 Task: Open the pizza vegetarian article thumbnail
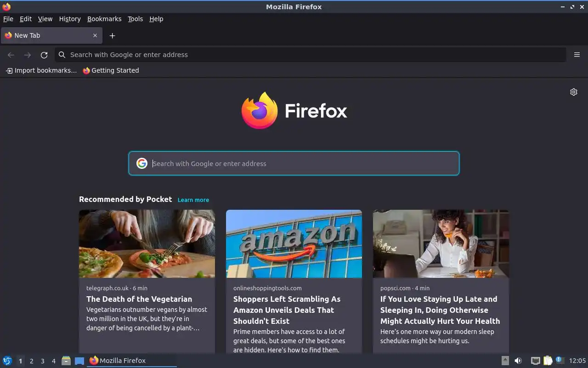(x=147, y=244)
